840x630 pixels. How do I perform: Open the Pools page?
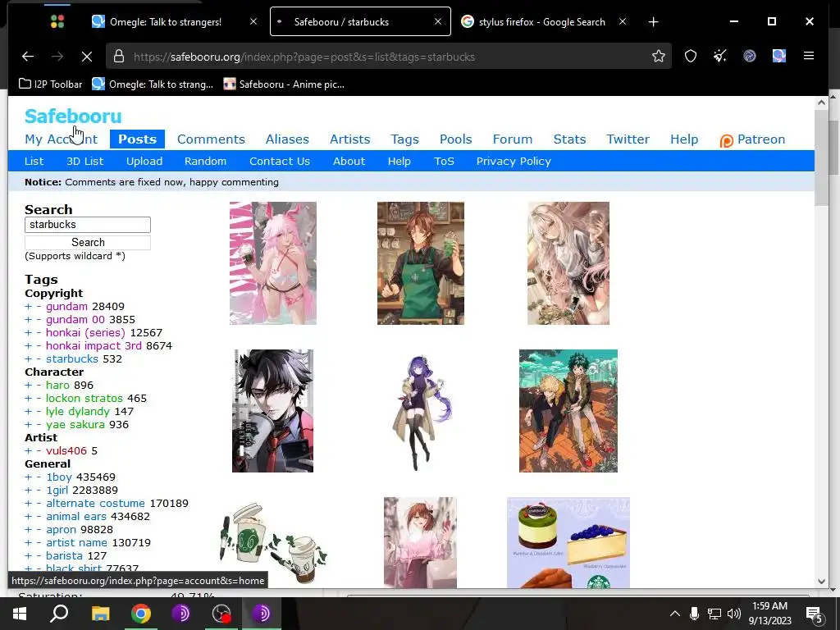(x=455, y=139)
